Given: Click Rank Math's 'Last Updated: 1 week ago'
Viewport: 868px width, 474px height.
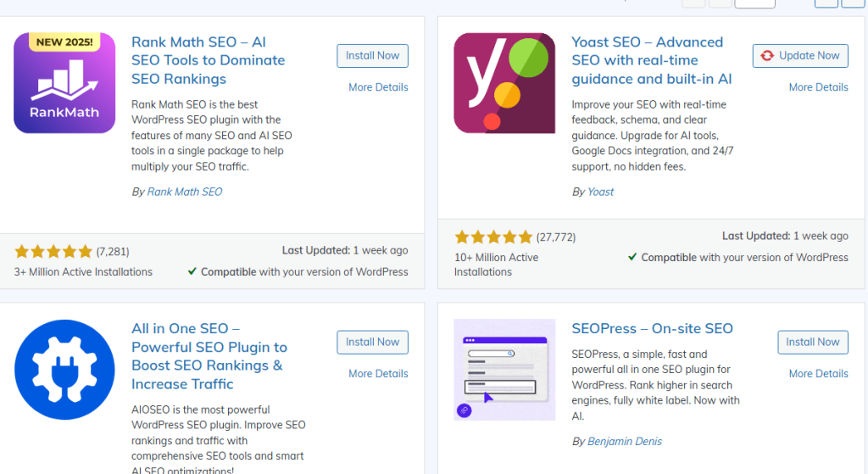Looking at the screenshot, I should pos(345,250).
